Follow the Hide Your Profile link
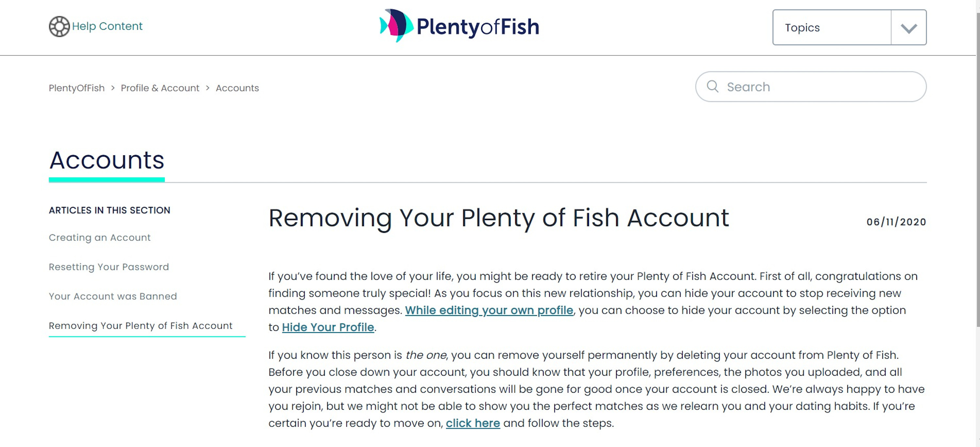 (x=328, y=327)
